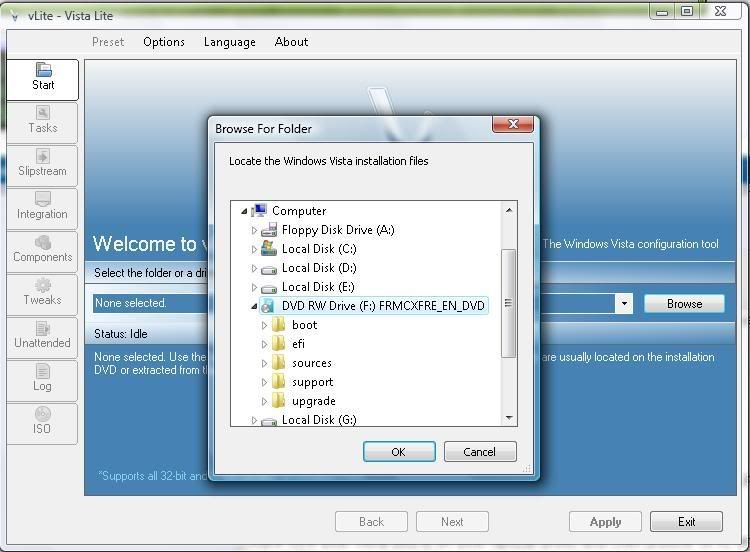Open the Log section icon

tap(43, 371)
